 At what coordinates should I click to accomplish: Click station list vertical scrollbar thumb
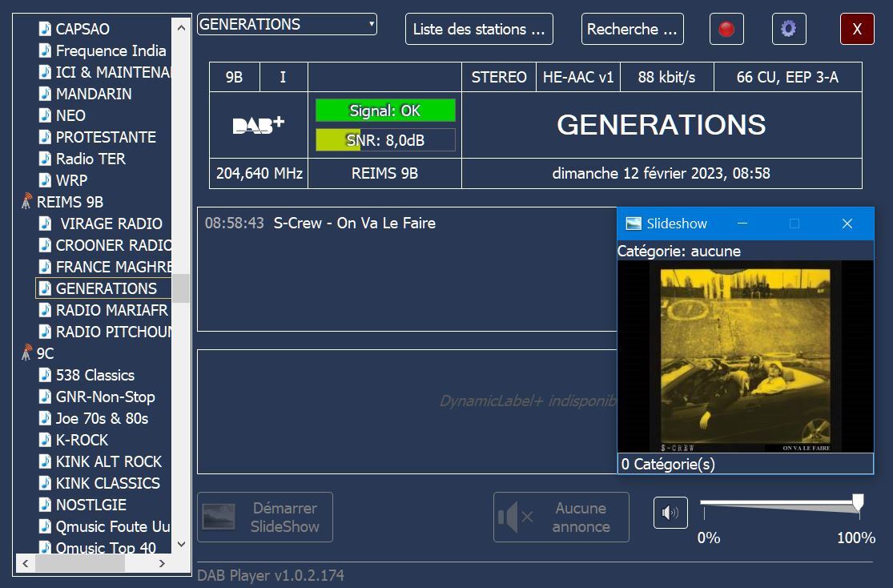coord(181,288)
